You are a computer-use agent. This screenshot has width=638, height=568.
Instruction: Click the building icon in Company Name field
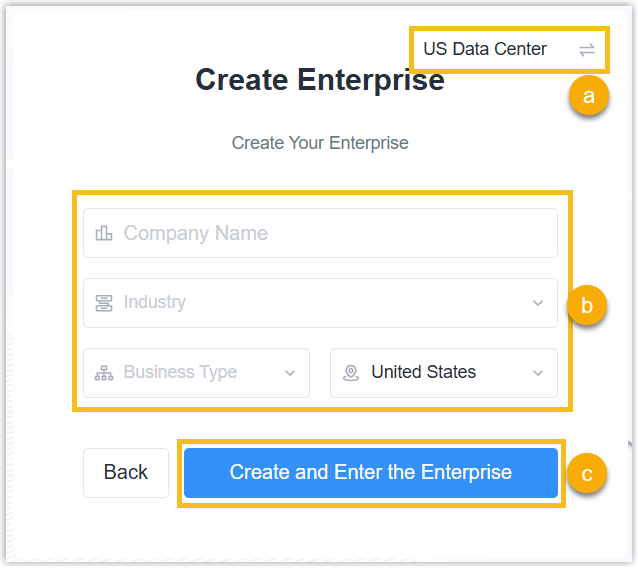(x=103, y=233)
